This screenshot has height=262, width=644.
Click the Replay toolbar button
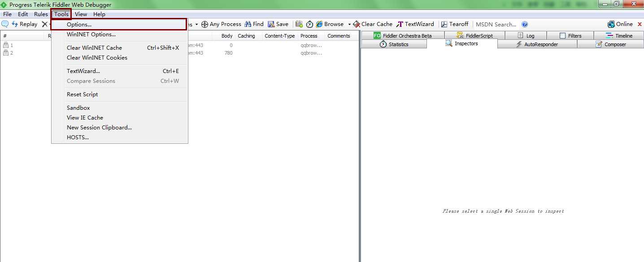[25, 24]
